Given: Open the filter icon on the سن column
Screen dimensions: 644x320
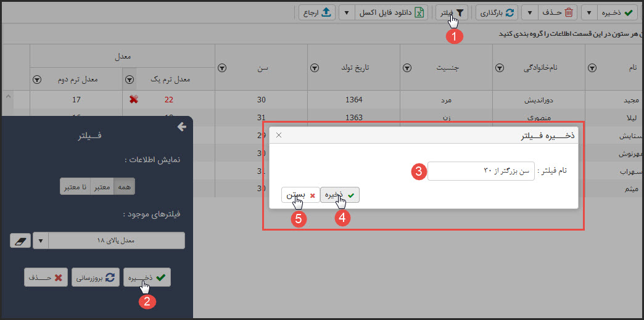Looking at the screenshot, I should tap(223, 68).
